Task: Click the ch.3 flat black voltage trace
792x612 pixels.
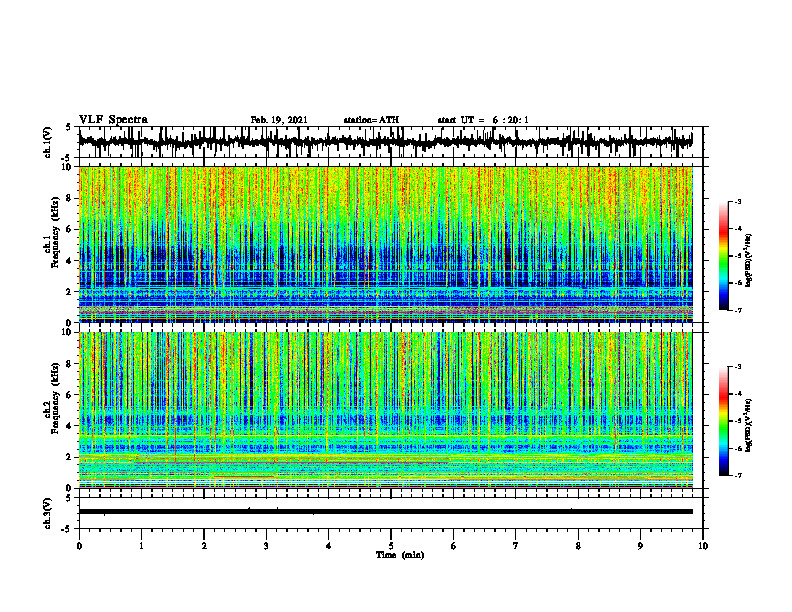Action: 385,512
